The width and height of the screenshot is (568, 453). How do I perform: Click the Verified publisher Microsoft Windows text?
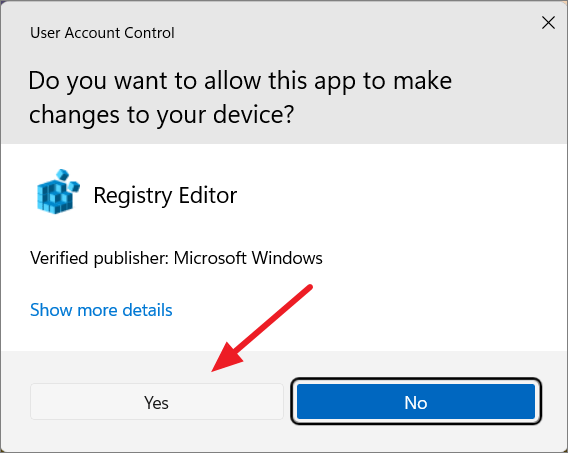[176, 258]
